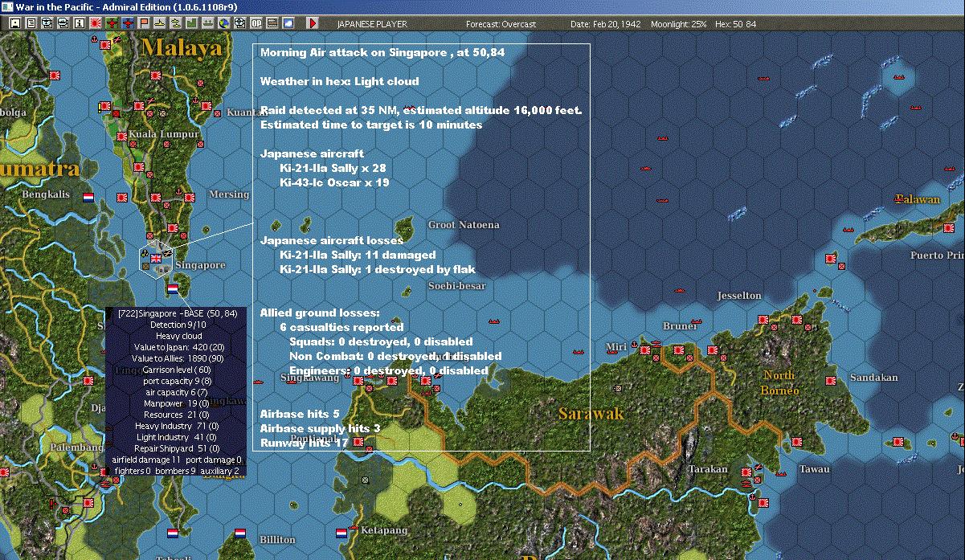Viewport: 965px width, 560px height.
Task: Click '6 casualties reported' report line
Action: tap(341, 327)
